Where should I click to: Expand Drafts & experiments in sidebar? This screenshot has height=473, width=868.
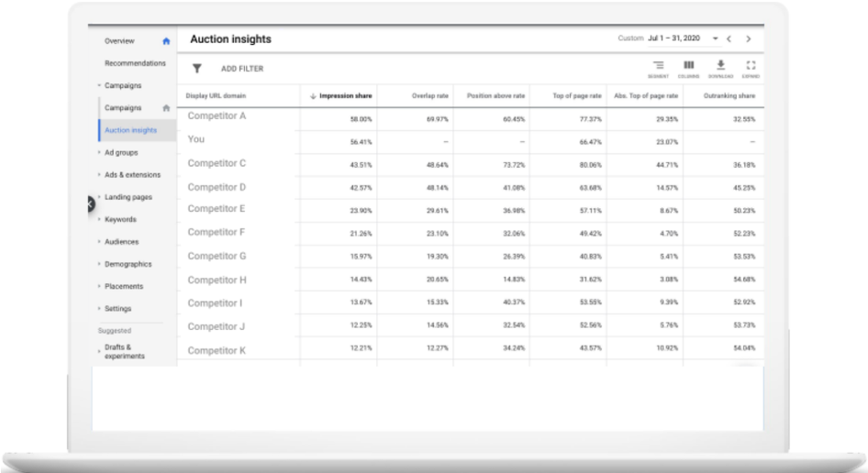[x=124, y=352]
